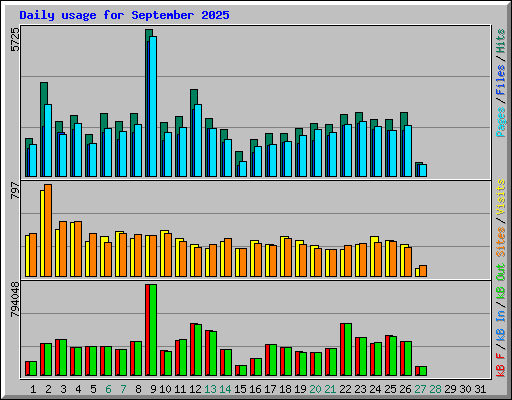Click green weekend day label 21
The image size is (512, 400).
pos(330,389)
